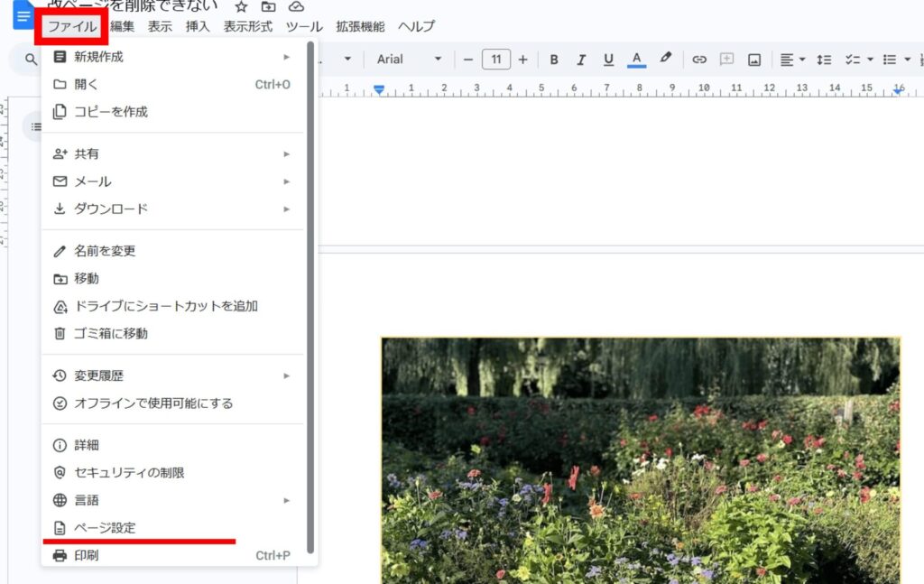This screenshot has width=924, height=584.
Task: Toggle underline formatting
Action: click(x=608, y=60)
